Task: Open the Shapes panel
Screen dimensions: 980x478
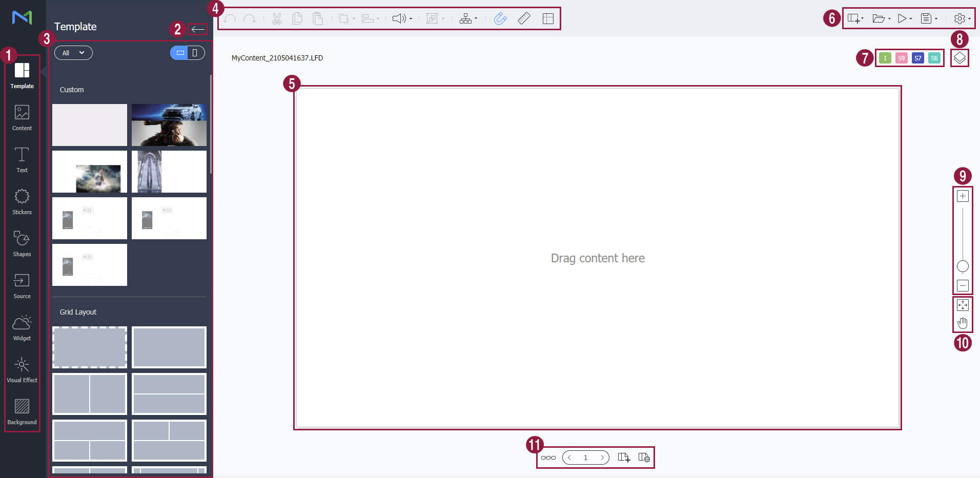Action: tap(22, 244)
